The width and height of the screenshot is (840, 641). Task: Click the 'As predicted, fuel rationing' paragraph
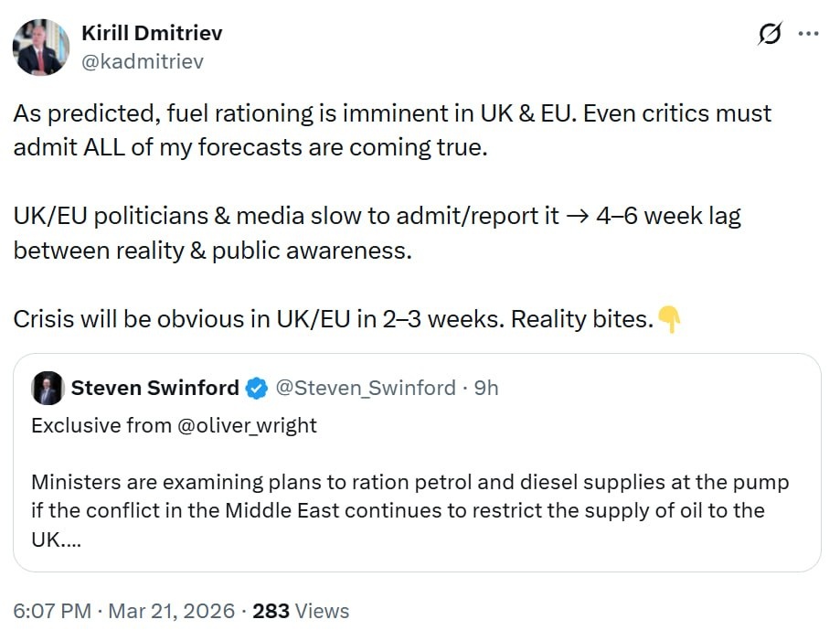pos(393,129)
